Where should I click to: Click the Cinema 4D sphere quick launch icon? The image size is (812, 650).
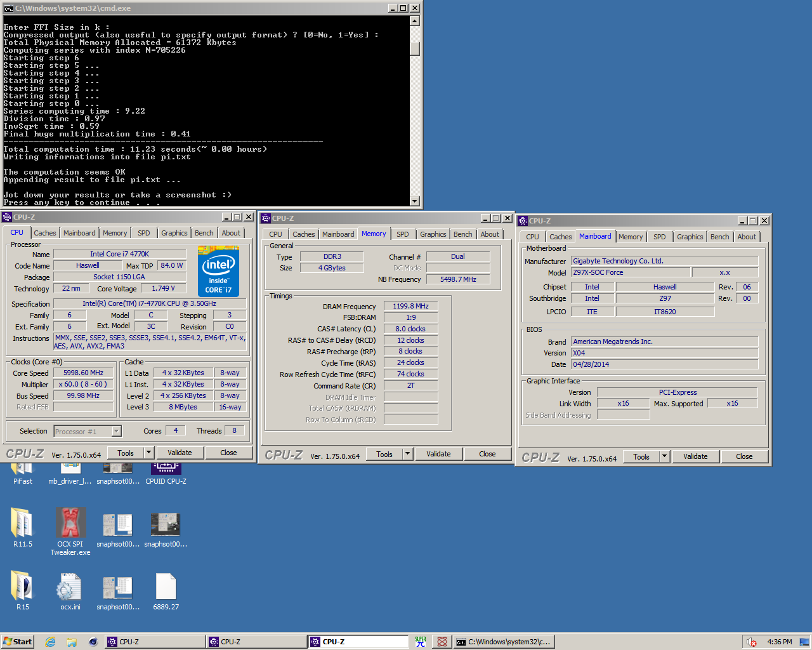click(93, 642)
